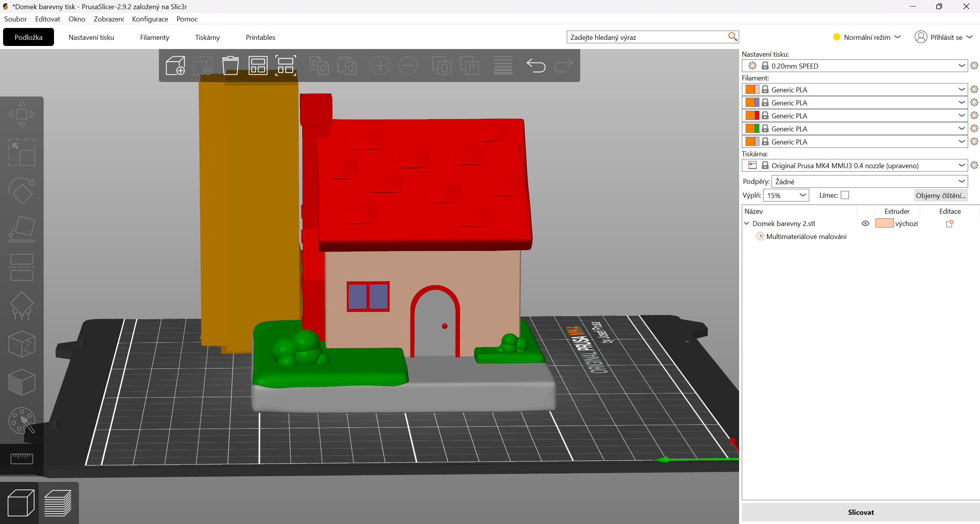
Task: Open the 0.20mm SPEED print settings dropdown
Action: pyautogui.click(x=855, y=66)
